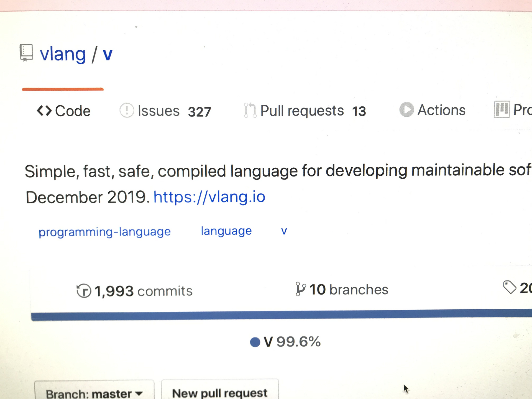Open the 1,993 commits history
Viewport: 532px width, 399px height.
coord(134,291)
